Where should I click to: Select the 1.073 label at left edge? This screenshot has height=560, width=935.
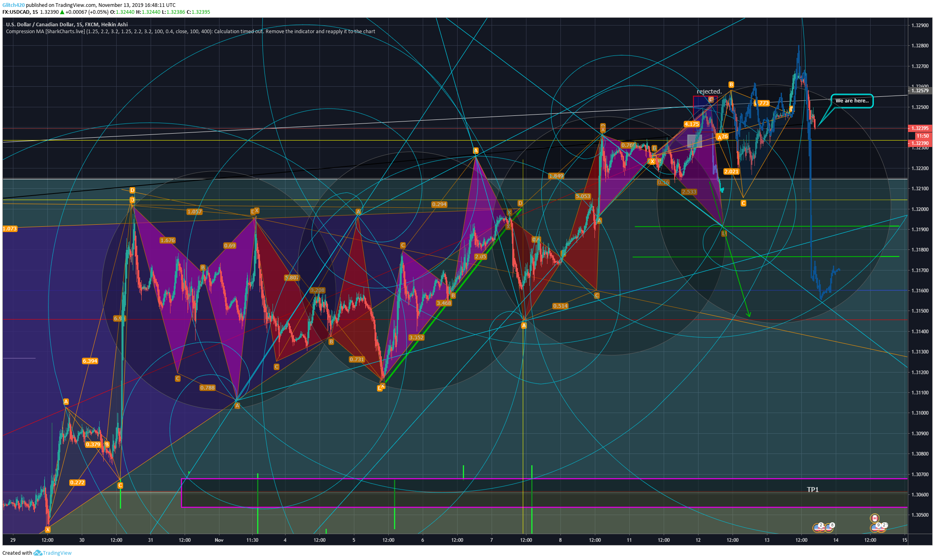point(10,229)
